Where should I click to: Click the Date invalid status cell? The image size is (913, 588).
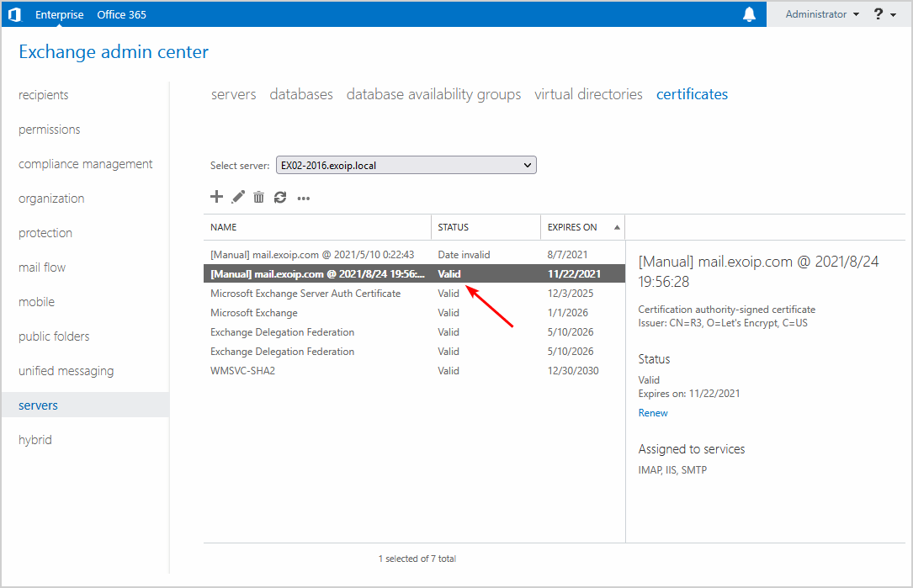point(464,254)
